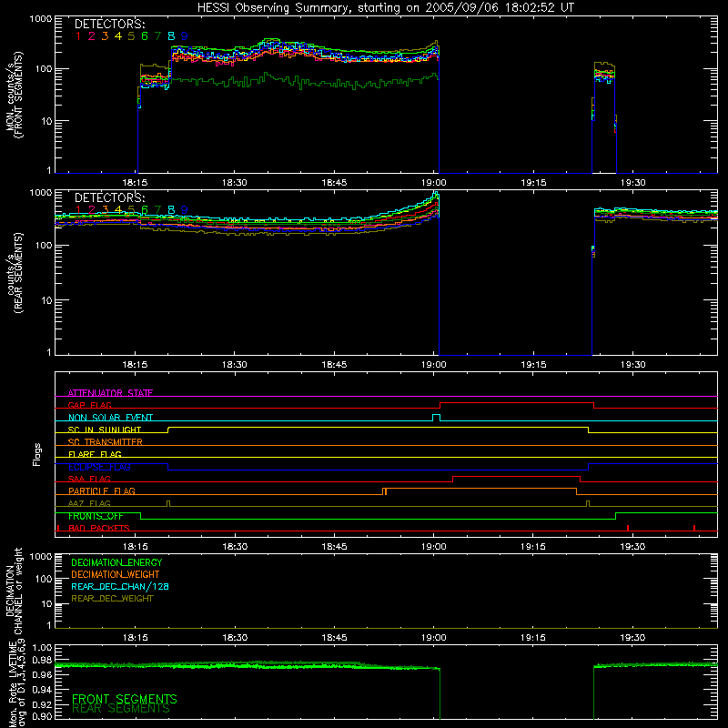Click the 19:15 tick under the decimation plot

pos(533,638)
